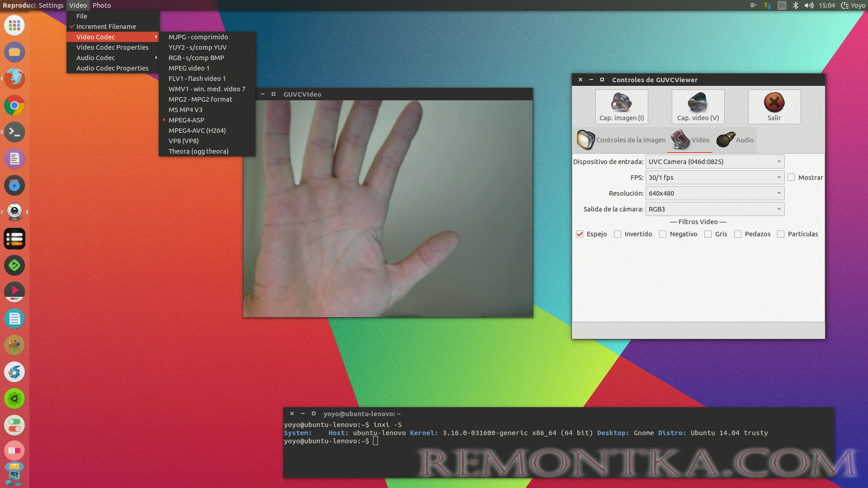Image resolution: width=868 pixels, height=488 pixels.
Task: Open the Photo menu in top bar
Action: point(102,5)
